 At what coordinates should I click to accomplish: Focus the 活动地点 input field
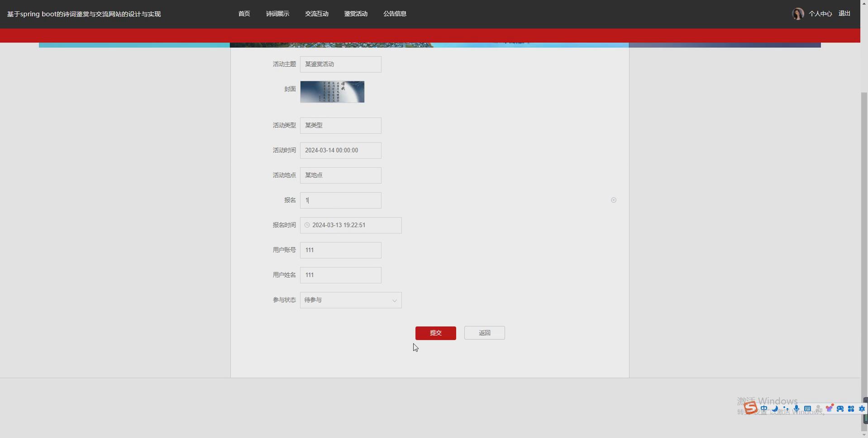pyautogui.click(x=341, y=175)
